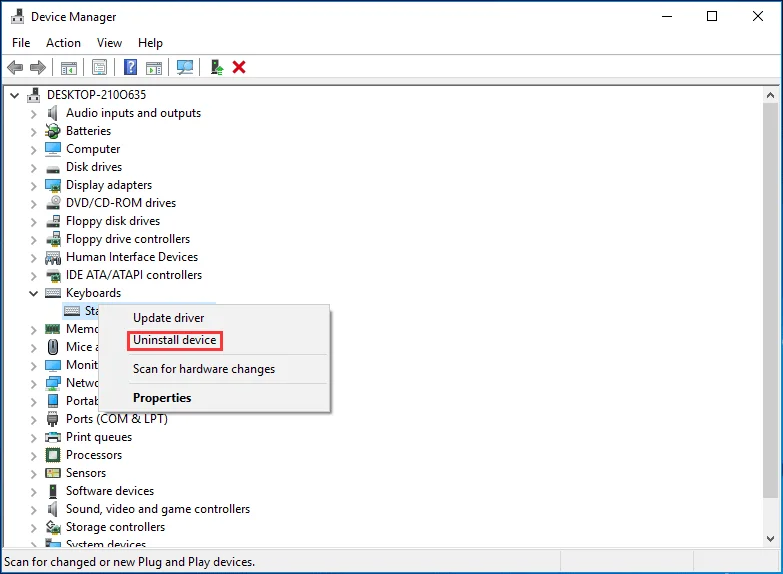Viewport: 783px width, 574px height.
Task: Open the Properties toolbar icon
Action: pos(99,67)
